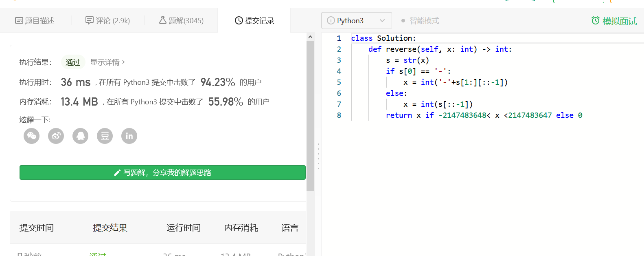Select the 提交记录 tab
This screenshot has height=256, width=644.
254,20
